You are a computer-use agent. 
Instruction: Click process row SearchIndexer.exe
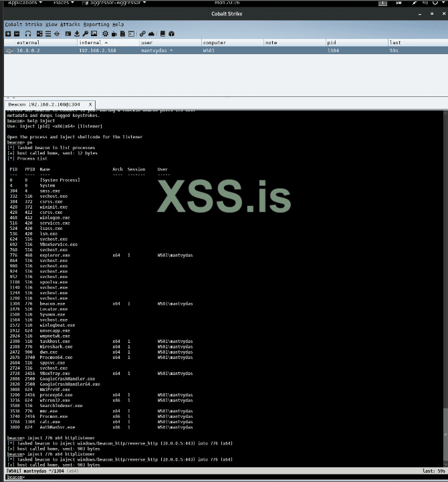(46, 406)
